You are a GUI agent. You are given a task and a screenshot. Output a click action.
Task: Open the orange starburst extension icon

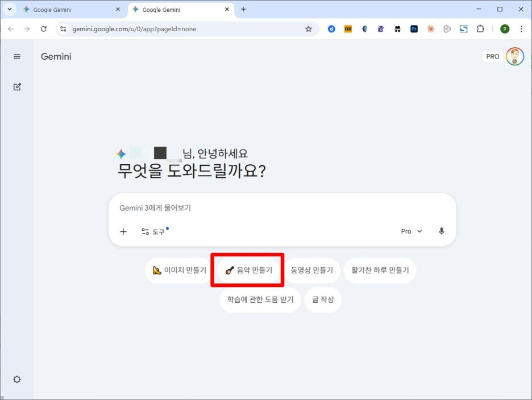431,29
